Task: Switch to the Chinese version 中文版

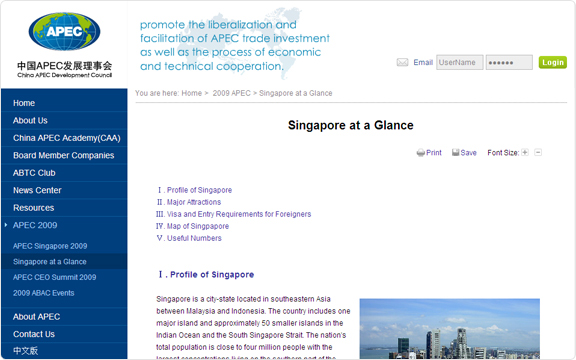Action: (25, 351)
